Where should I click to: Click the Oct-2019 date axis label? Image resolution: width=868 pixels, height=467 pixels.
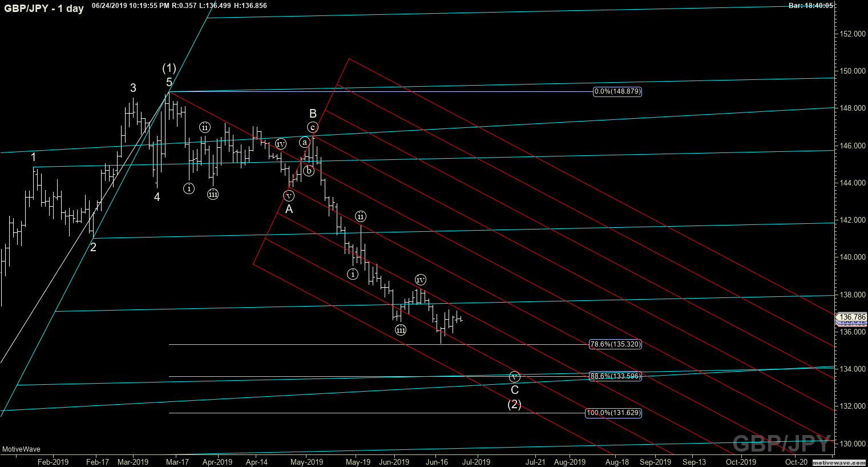click(x=741, y=462)
